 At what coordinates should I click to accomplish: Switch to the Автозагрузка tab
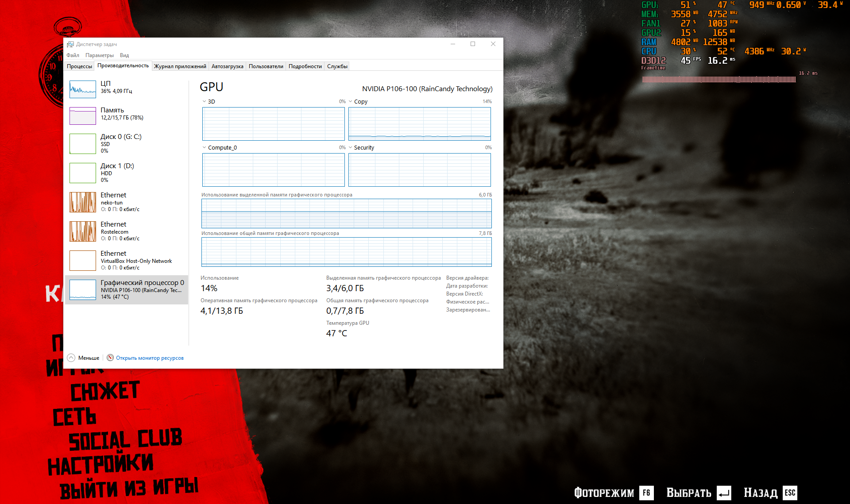pyautogui.click(x=227, y=66)
